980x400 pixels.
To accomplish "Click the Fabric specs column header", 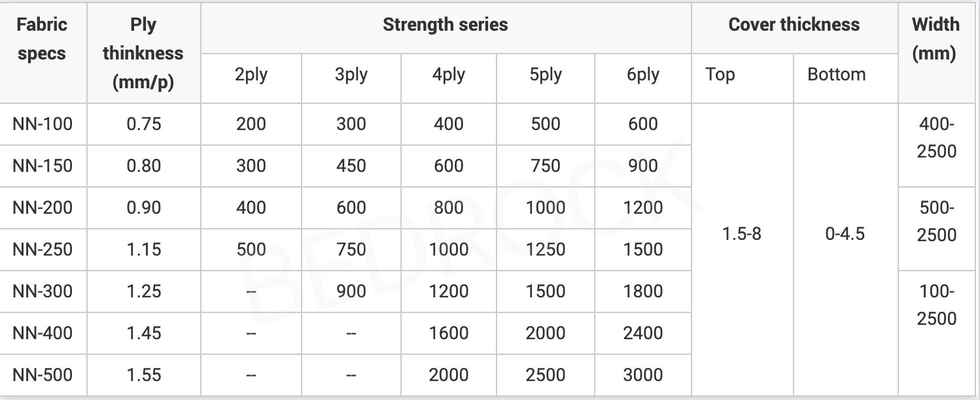I will coord(43,39).
